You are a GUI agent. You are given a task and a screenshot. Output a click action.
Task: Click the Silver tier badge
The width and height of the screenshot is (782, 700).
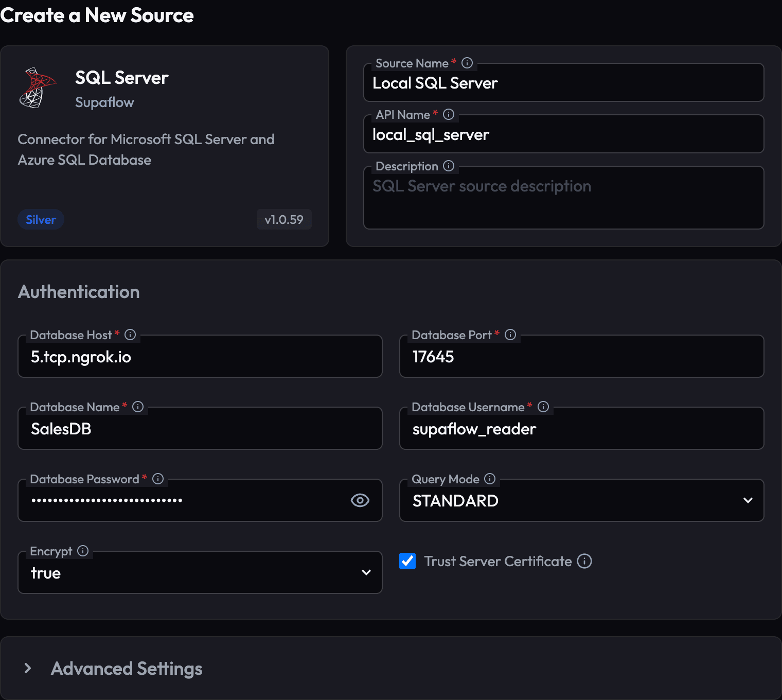click(x=41, y=219)
